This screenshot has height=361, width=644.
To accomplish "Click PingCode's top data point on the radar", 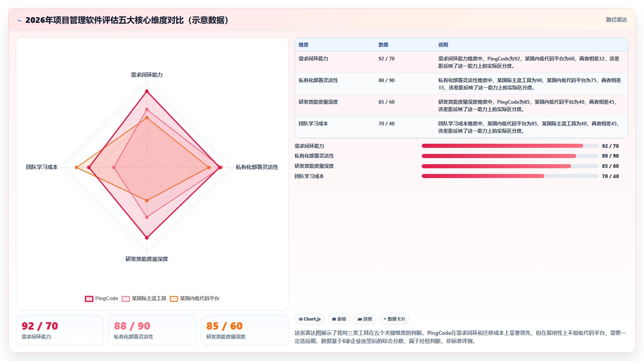I will (147, 91).
